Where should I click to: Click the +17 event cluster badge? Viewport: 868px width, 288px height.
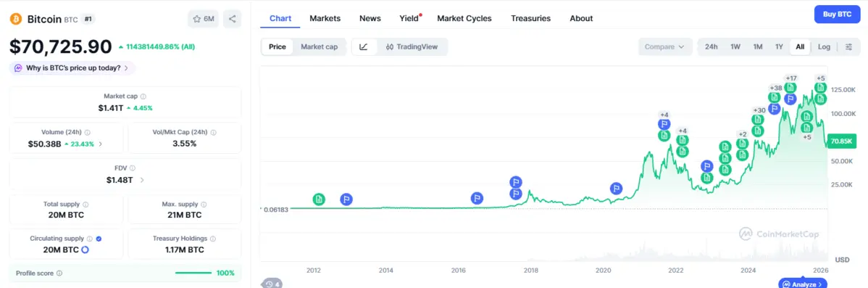790,78
